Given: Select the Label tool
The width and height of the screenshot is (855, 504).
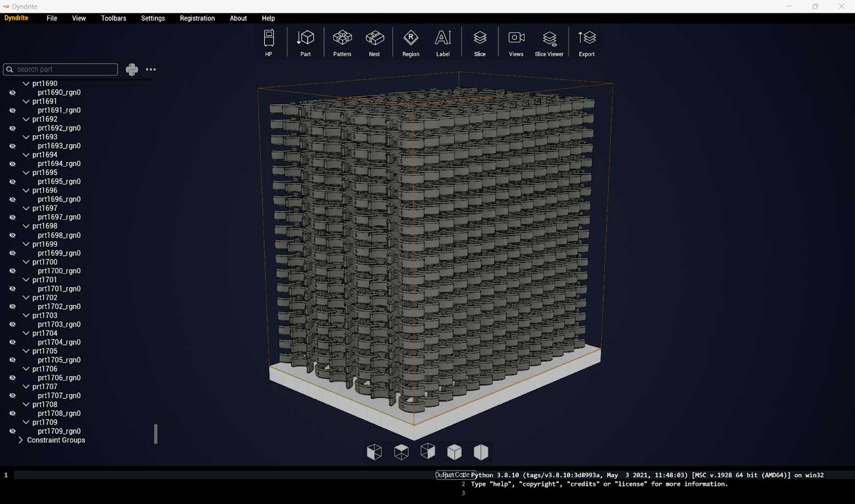Looking at the screenshot, I should pyautogui.click(x=442, y=42).
